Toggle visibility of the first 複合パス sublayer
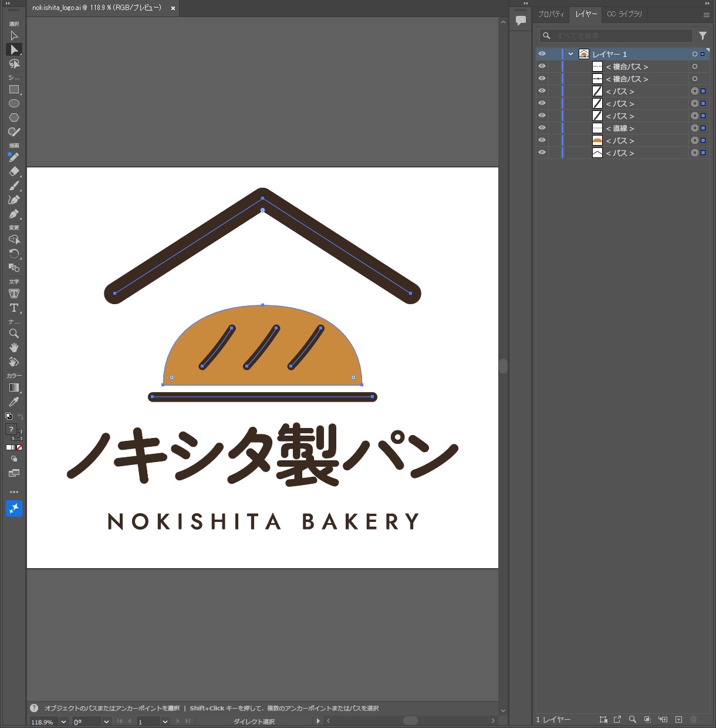 542,66
